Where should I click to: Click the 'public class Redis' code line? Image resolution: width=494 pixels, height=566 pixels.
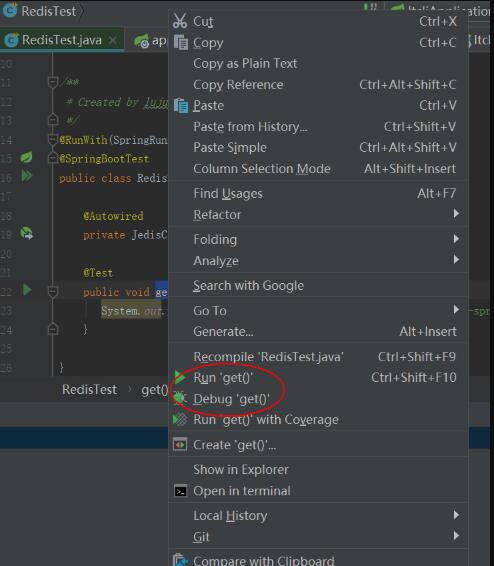(x=113, y=178)
